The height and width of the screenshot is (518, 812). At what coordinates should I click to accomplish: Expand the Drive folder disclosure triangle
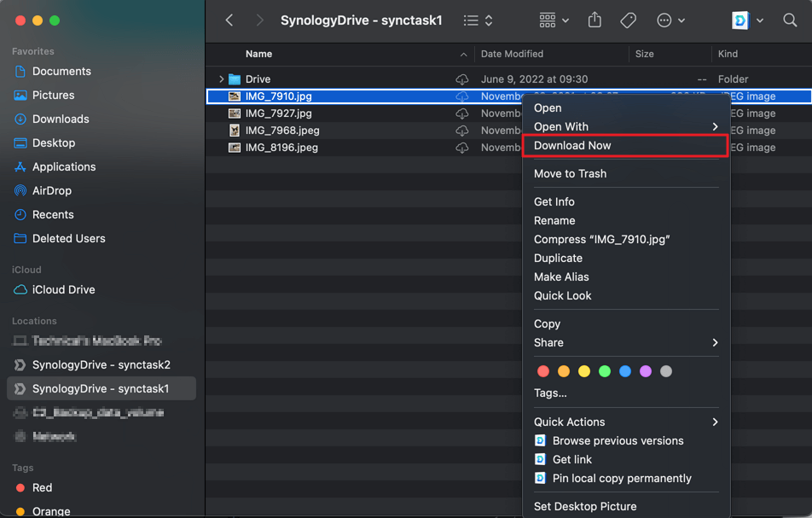[x=222, y=79]
